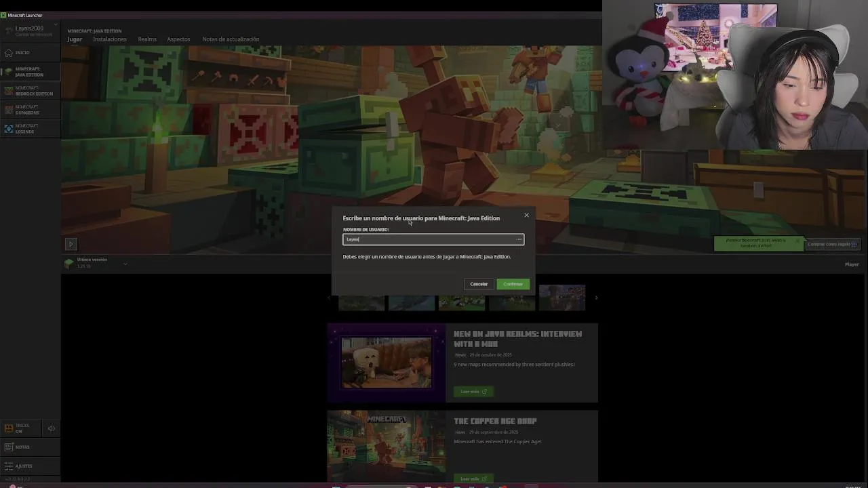
Task: Open The Copper Age Drop news thumbnail
Action: click(x=387, y=446)
